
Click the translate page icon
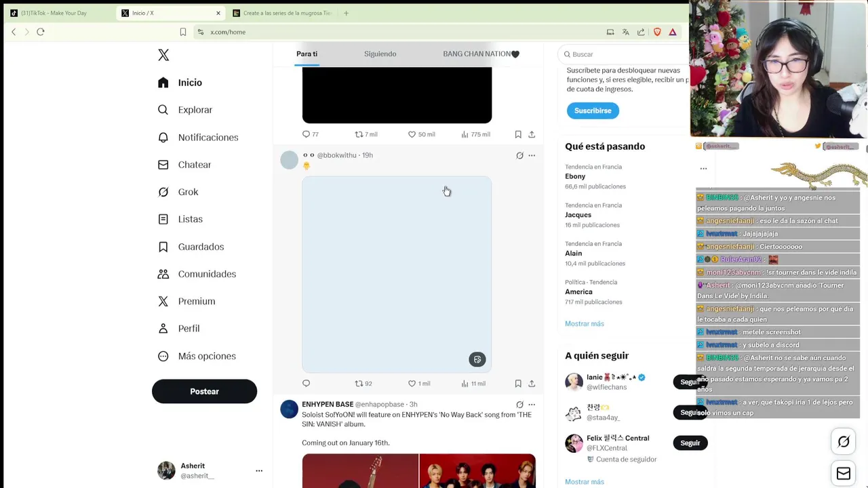coord(625,32)
